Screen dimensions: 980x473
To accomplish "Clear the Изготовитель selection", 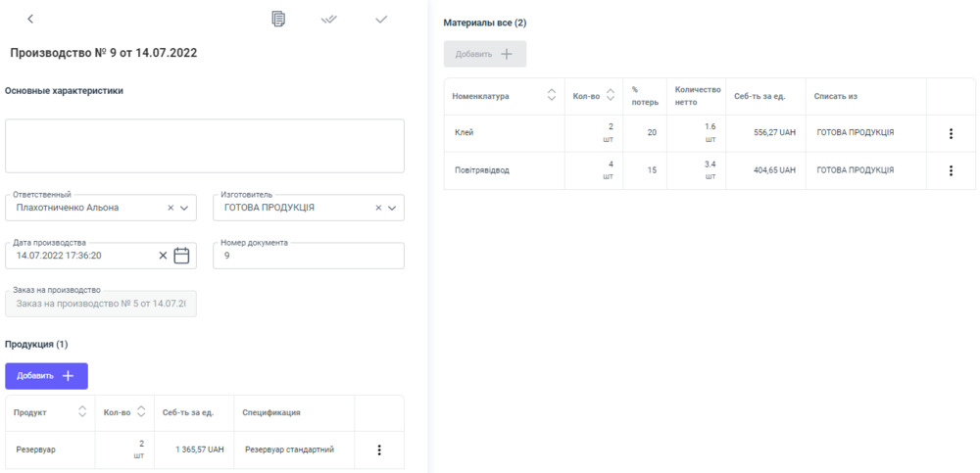I will (378, 208).
